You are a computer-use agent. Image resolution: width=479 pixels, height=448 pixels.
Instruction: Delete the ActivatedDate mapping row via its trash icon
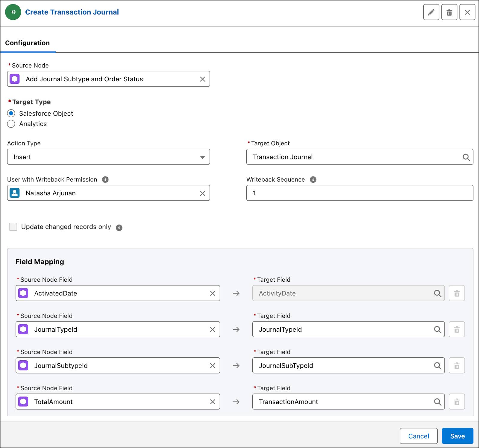tap(457, 293)
